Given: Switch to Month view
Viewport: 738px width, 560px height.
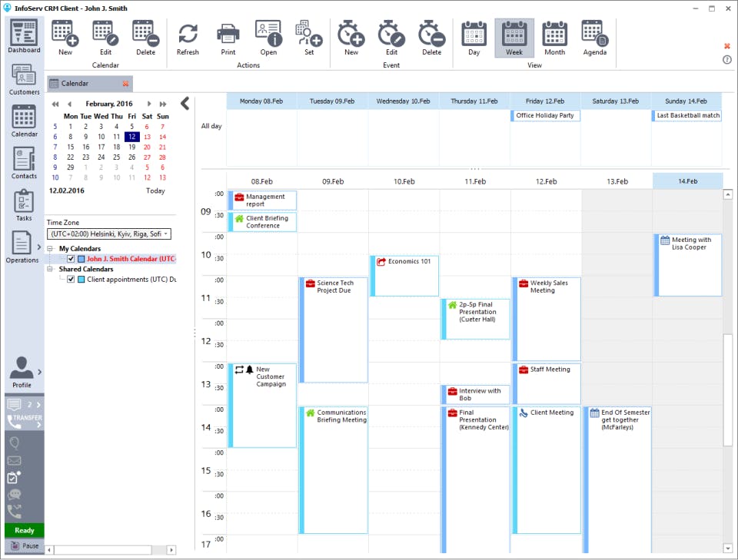Looking at the screenshot, I should (x=554, y=38).
